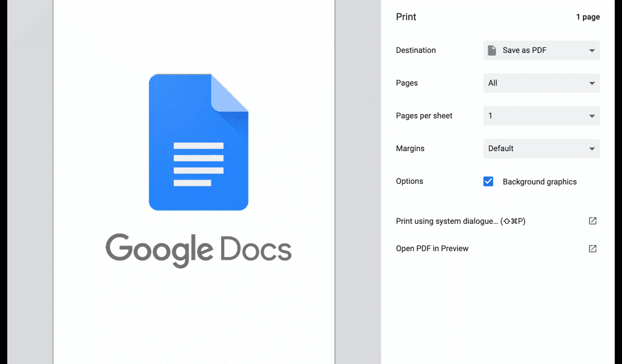The image size is (622, 364).
Task: Click the Background graphics label text
Action: tap(539, 182)
